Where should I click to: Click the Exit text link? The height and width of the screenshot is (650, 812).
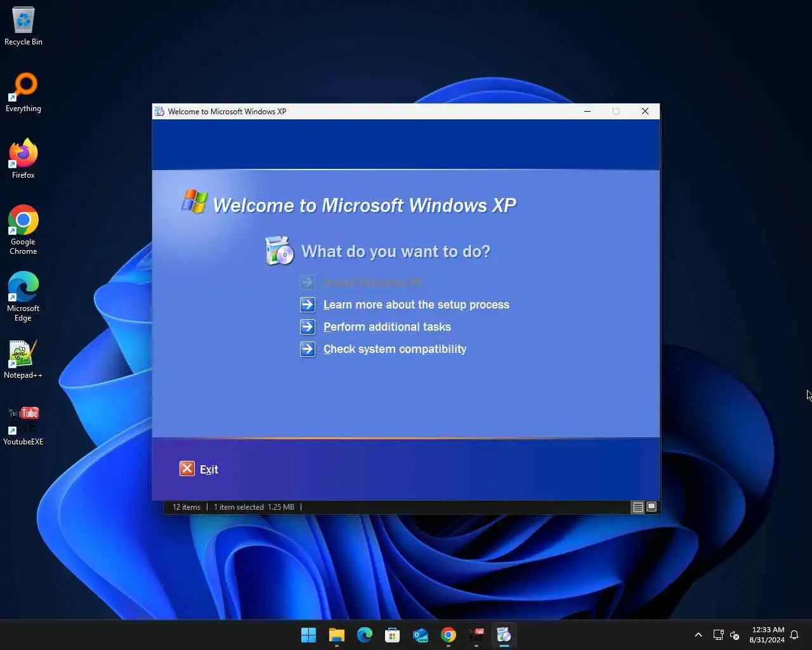(x=209, y=470)
